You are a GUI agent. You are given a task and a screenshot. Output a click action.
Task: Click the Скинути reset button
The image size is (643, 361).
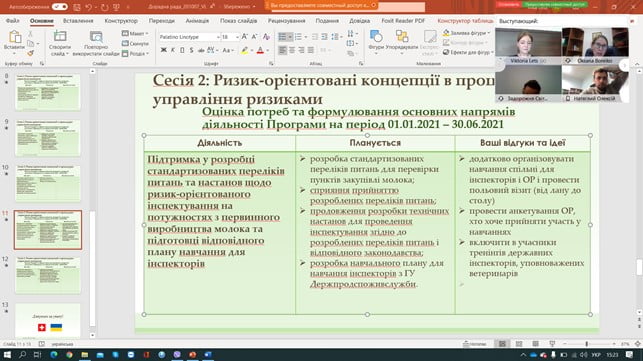pyautogui.click(x=135, y=43)
